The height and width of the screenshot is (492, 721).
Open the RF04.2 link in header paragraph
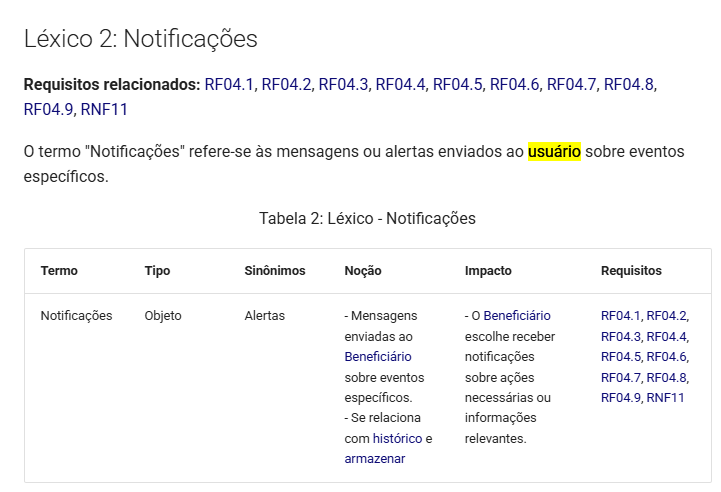coord(286,85)
